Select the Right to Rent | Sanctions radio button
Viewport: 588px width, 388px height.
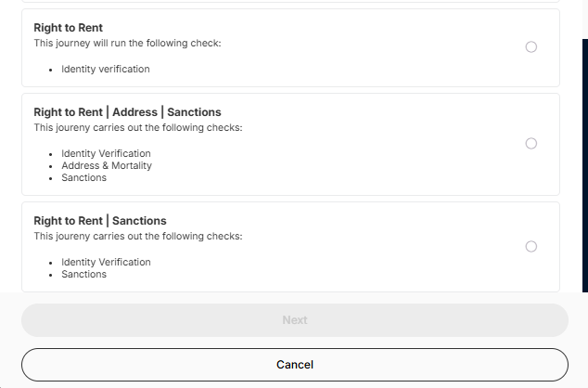(531, 247)
